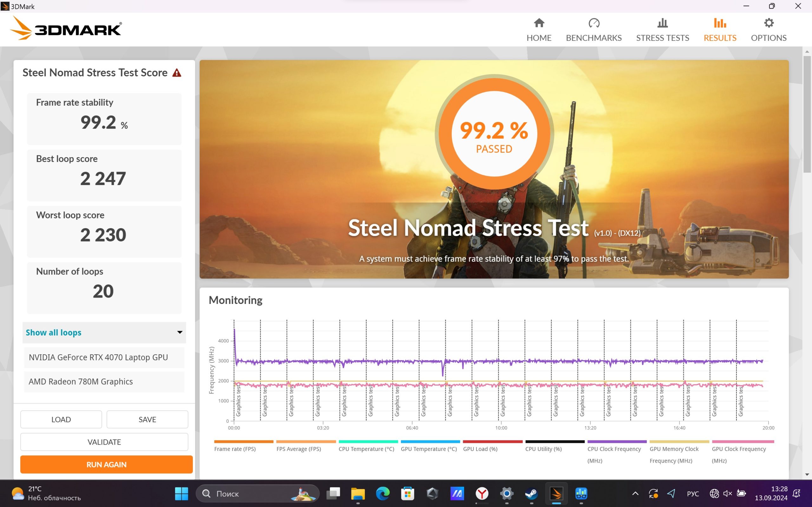The width and height of the screenshot is (812, 507).
Task: Expand the Show all loops dropdown
Action: (x=104, y=332)
